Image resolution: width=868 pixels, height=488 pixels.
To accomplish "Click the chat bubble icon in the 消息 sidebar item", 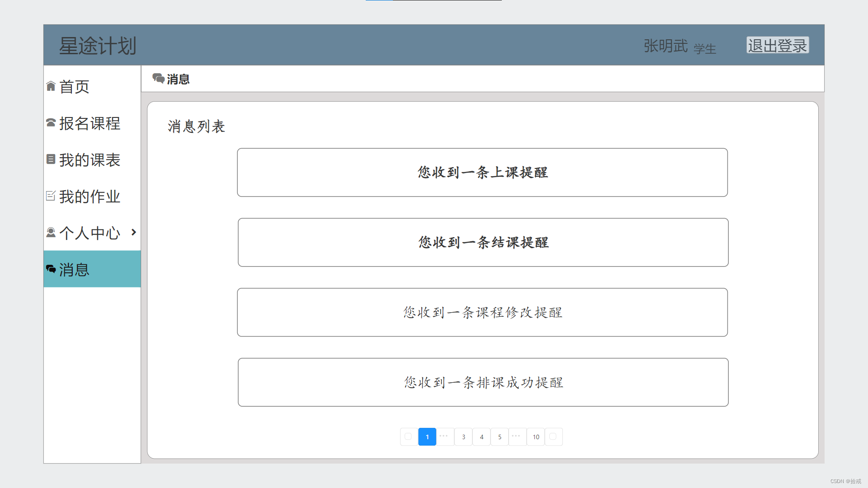I will coord(51,269).
